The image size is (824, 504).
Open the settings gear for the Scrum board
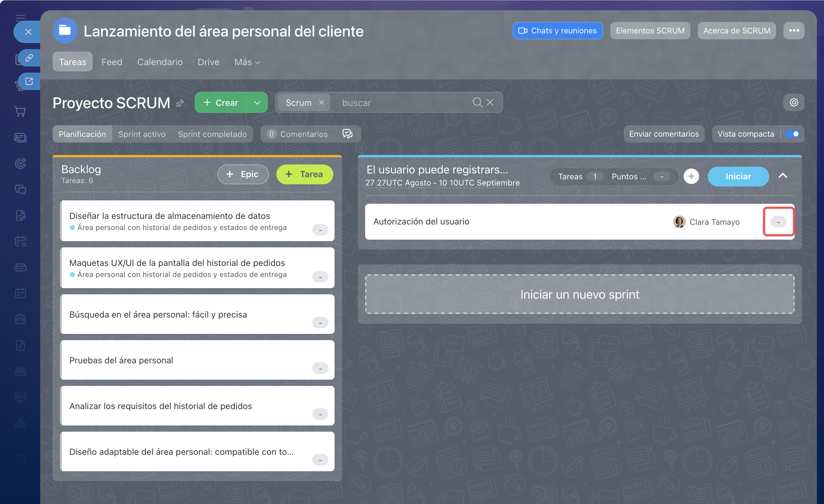(794, 102)
